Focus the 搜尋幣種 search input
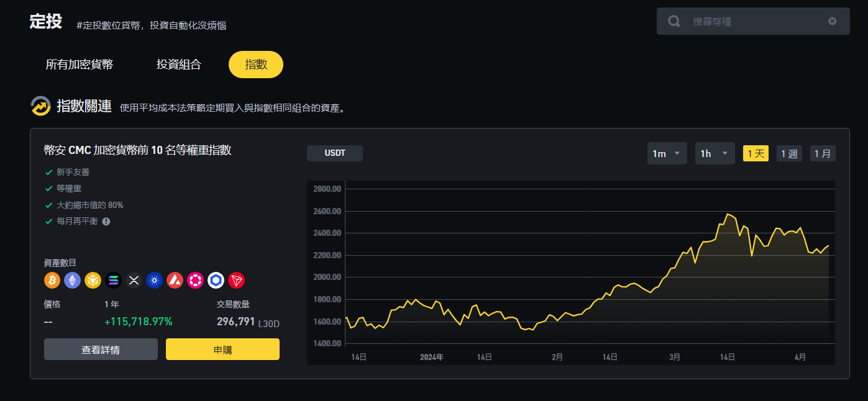 pyautogui.click(x=753, y=21)
